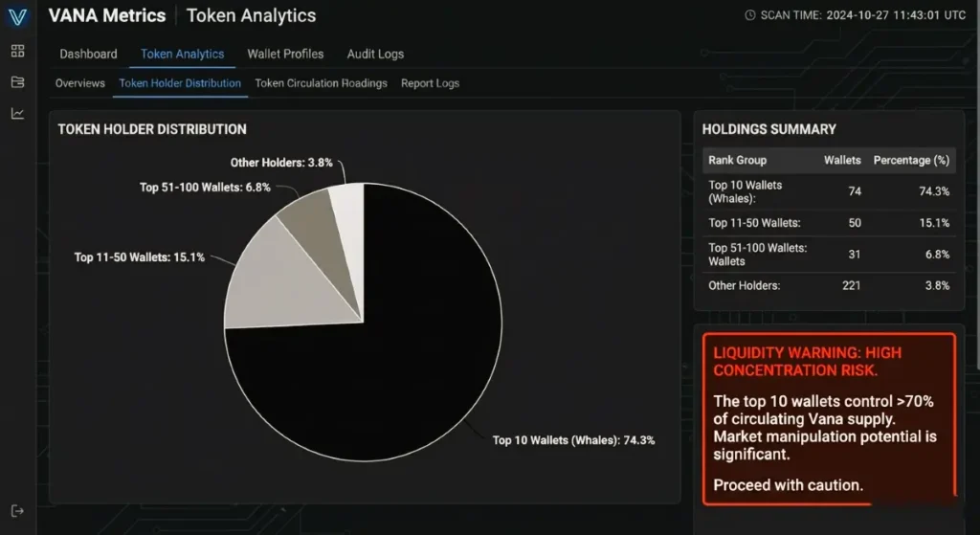Click the Rank Group column header
This screenshot has height=535, width=980.
[x=737, y=160]
